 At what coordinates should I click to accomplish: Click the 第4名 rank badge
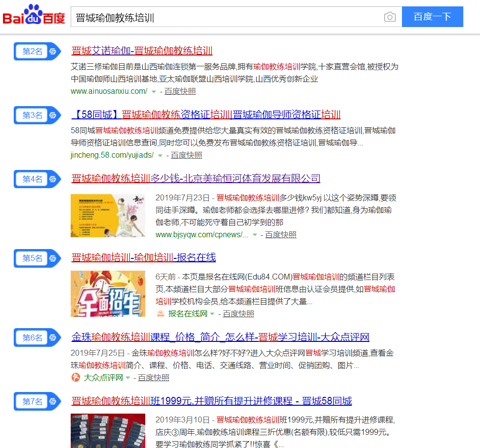[x=37, y=179]
